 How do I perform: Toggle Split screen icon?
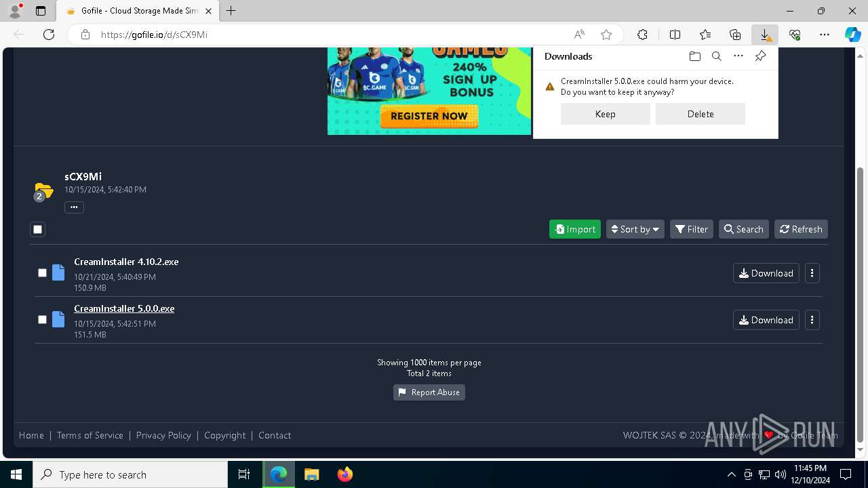pos(675,35)
